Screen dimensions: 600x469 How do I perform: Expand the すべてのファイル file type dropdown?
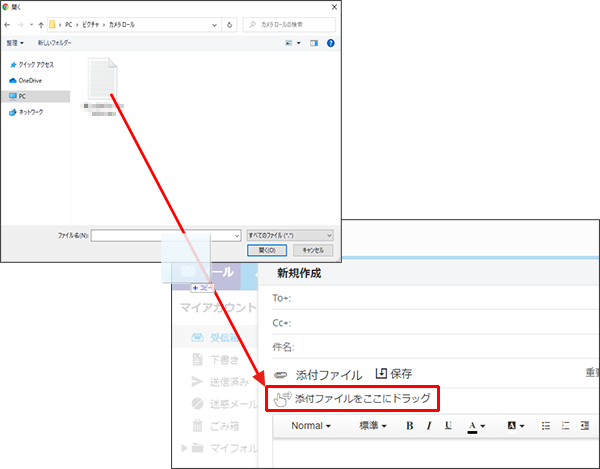[289, 234]
